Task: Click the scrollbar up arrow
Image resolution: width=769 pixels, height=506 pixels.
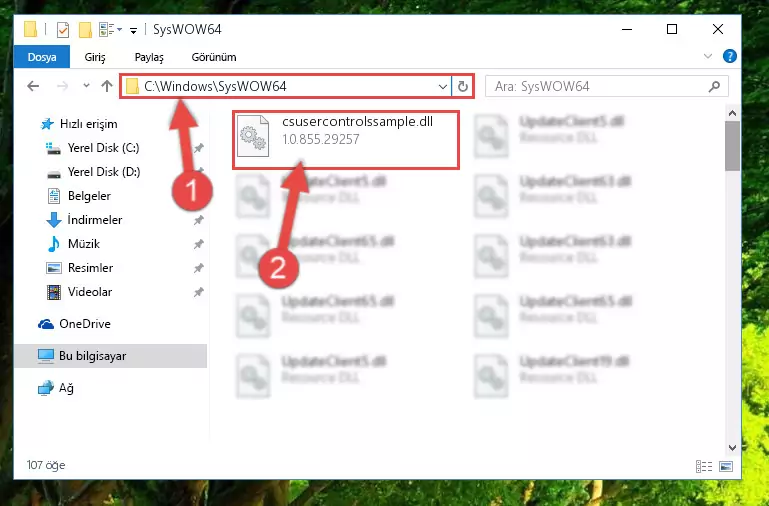Action: coord(732,113)
